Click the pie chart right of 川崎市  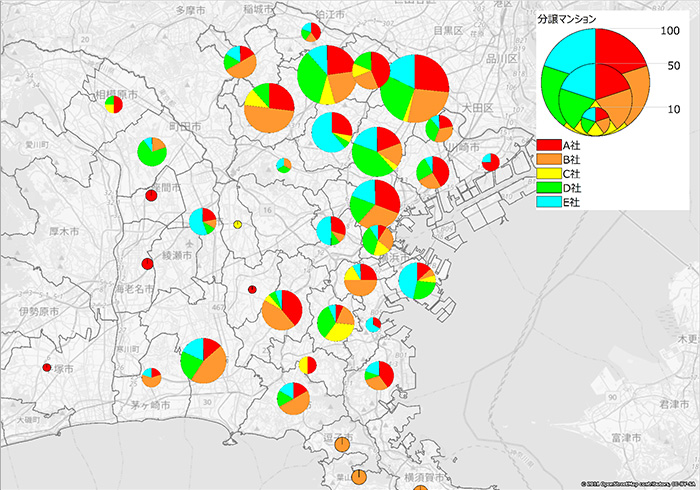(490, 162)
